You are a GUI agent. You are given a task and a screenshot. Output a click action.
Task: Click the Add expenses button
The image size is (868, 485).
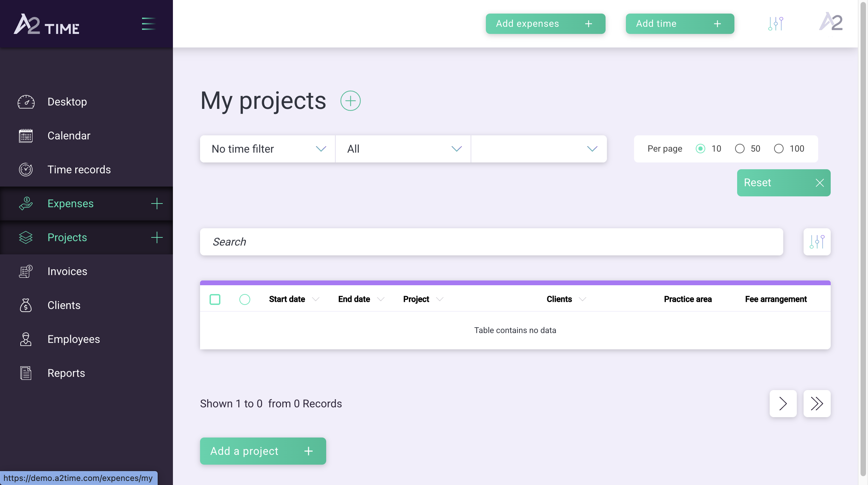(546, 24)
